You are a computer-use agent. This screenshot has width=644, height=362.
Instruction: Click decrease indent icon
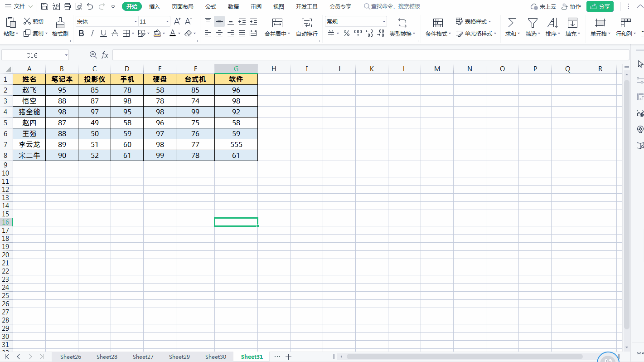pos(242,21)
